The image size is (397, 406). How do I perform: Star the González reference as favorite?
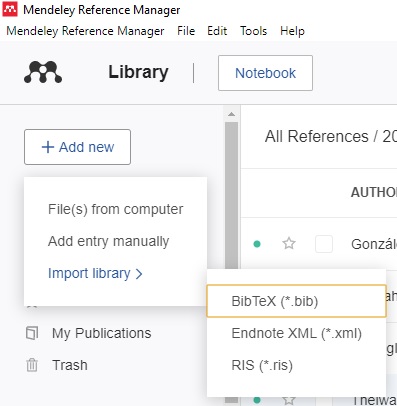click(x=289, y=244)
